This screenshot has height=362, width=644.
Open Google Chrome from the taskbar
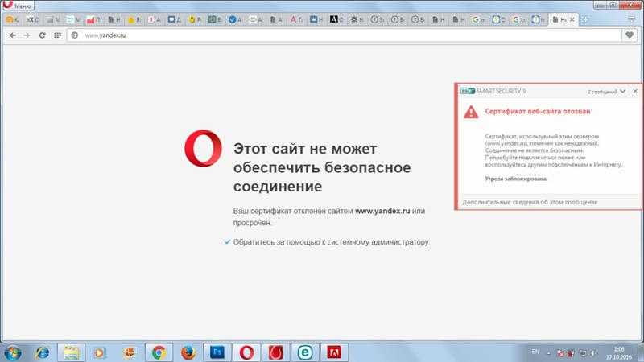point(159,352)
